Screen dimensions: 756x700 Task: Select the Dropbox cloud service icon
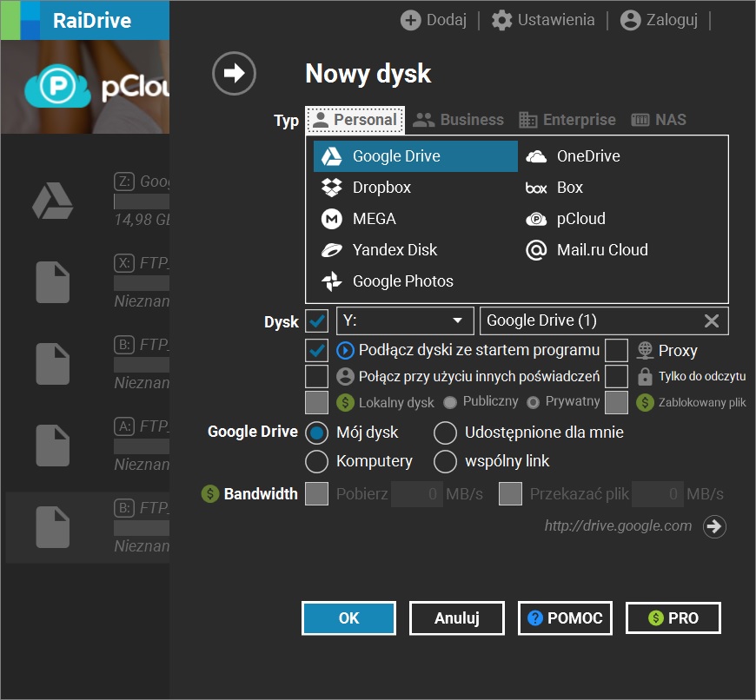tap(332, 187)
